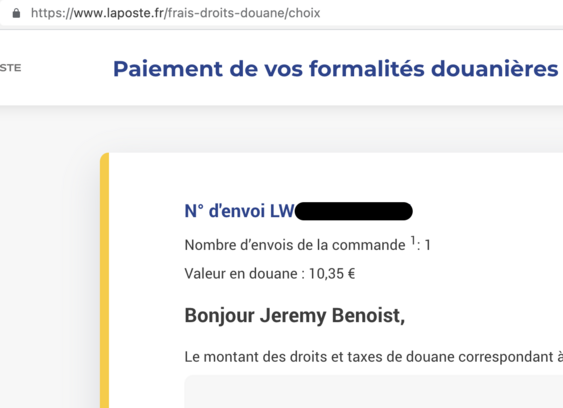
Task: Click the 'Bonjour Jeremy Benoist,' greeting
Action: point(295,316)
